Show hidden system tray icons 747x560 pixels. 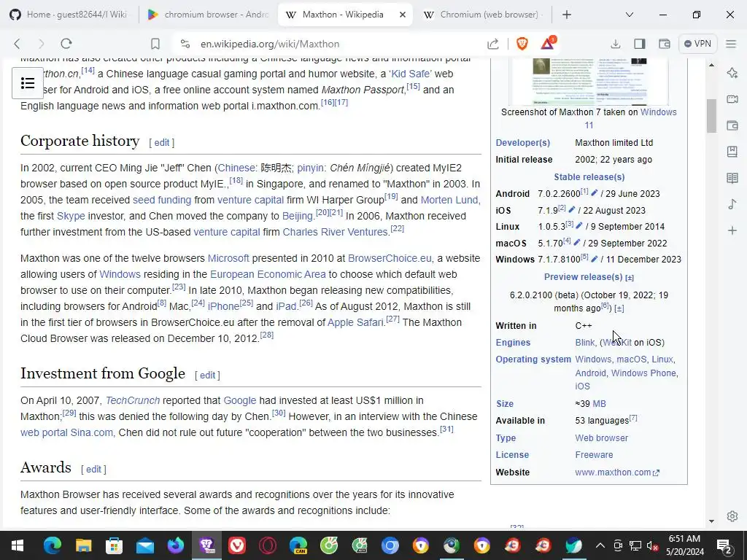pyautogui.click(x=600, y=545)
